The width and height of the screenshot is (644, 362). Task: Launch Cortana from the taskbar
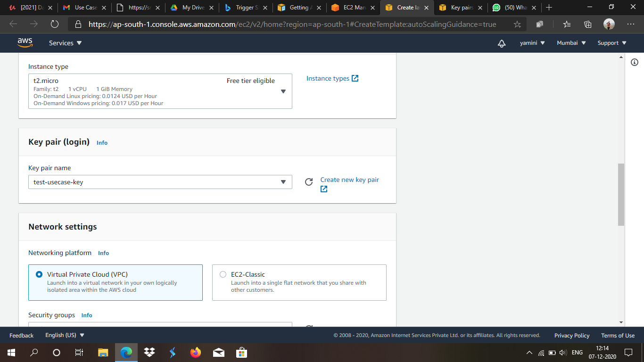(57, 352)
